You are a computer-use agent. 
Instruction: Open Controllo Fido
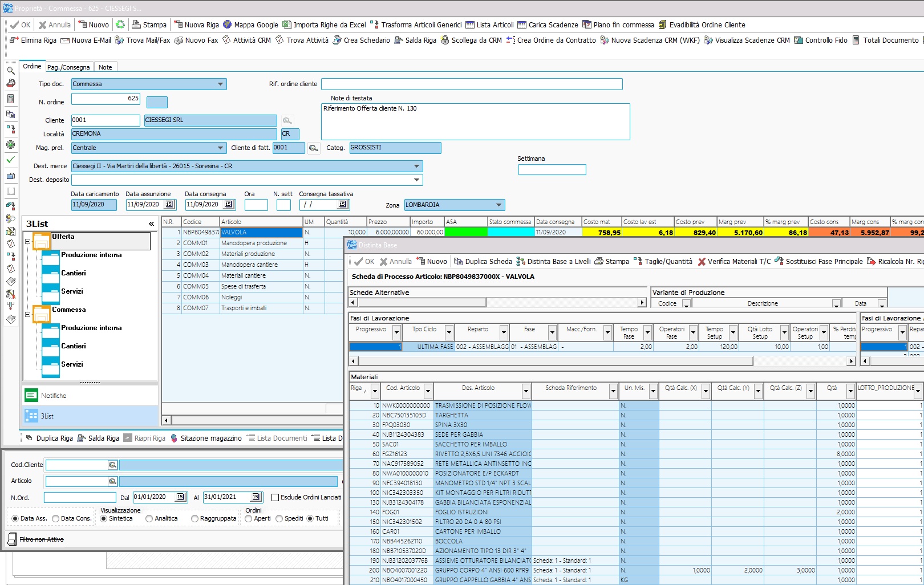point(821,40)
